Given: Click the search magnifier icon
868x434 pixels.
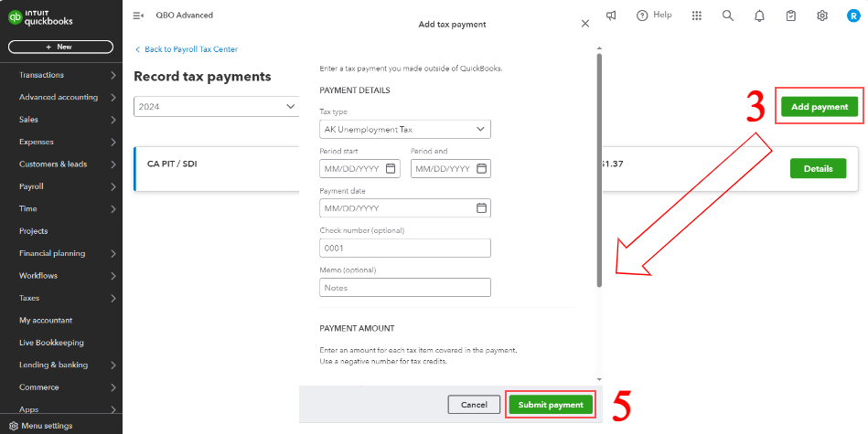Looking at the screenshot, I should pos(728,16).
